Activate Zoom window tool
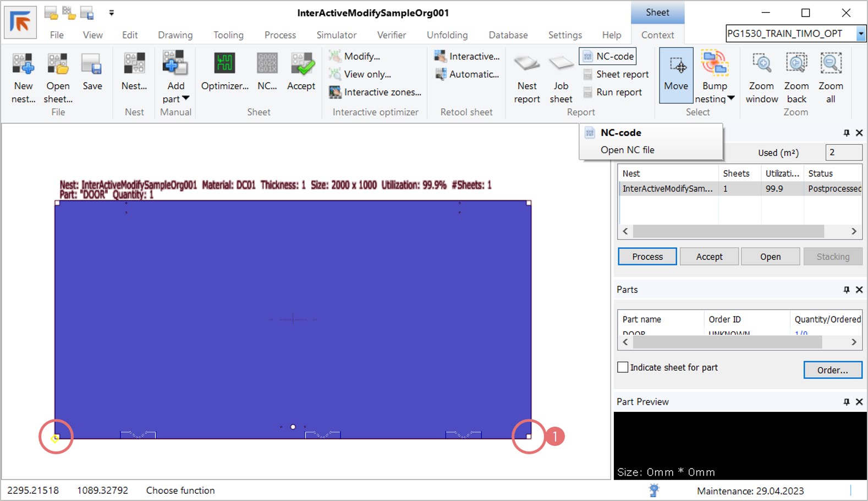This screenshot has width=868, height=501. (761, 65)
